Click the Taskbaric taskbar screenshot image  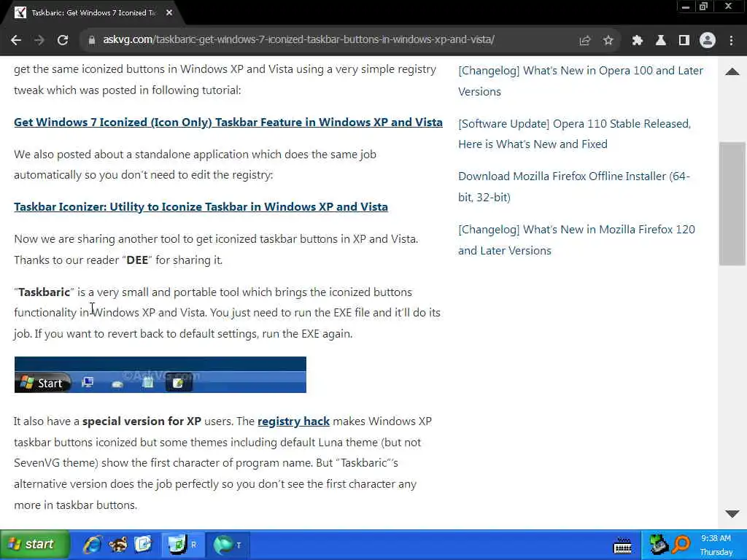click(160, 375)
